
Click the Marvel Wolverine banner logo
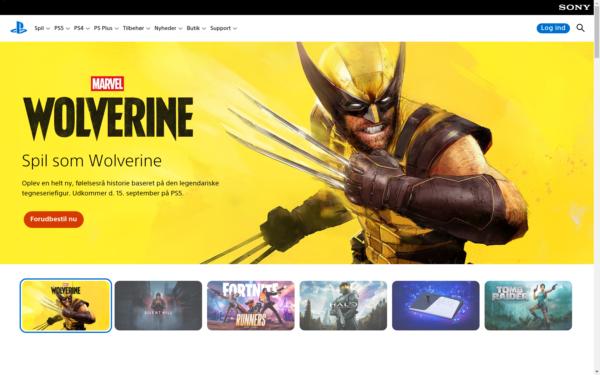coord(108,108)
